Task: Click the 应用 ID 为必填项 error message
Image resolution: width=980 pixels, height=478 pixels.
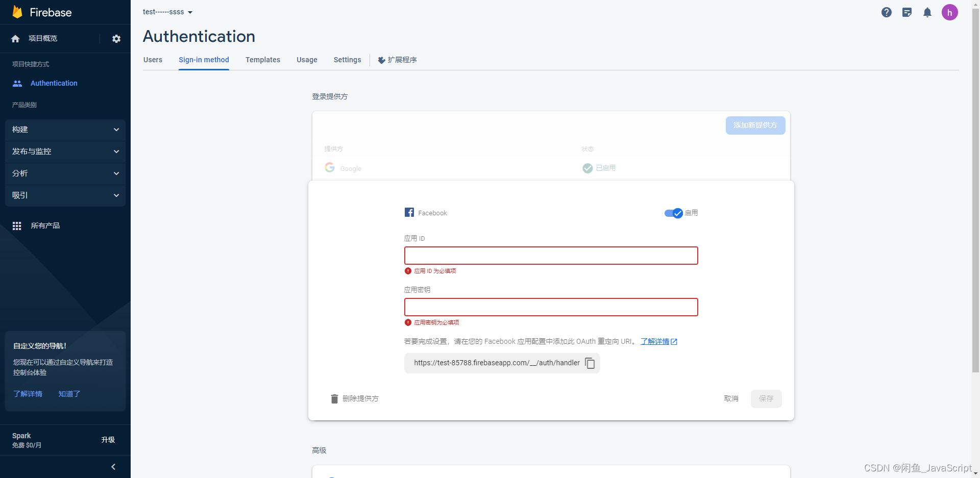Action: tap(435, 271)
